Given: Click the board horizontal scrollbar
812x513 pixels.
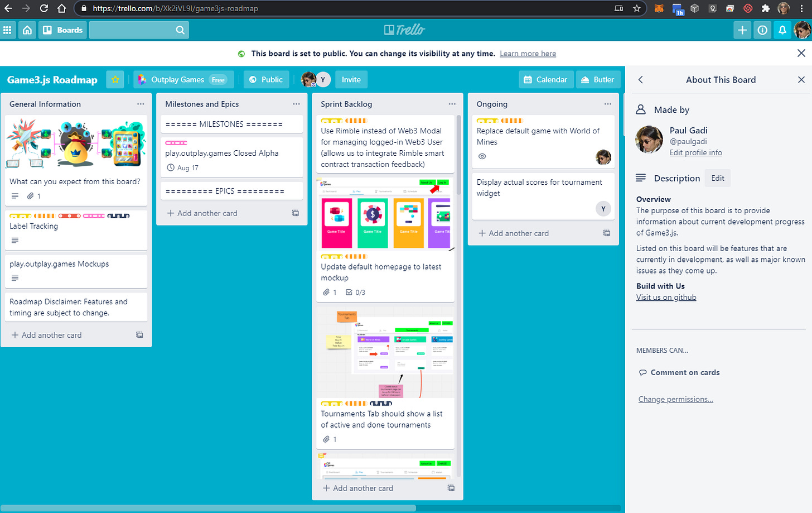Looking at the screenshot, I should [x=208, y=508].
